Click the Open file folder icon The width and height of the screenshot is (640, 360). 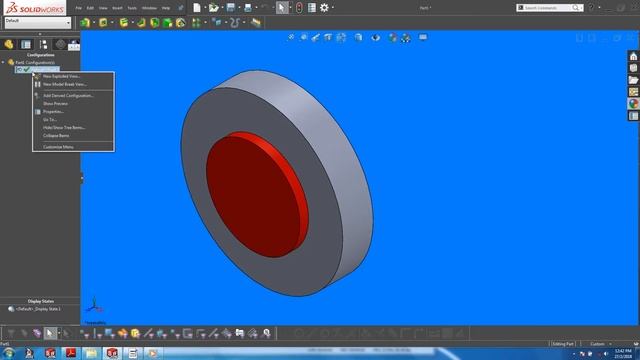coord(213,7)
